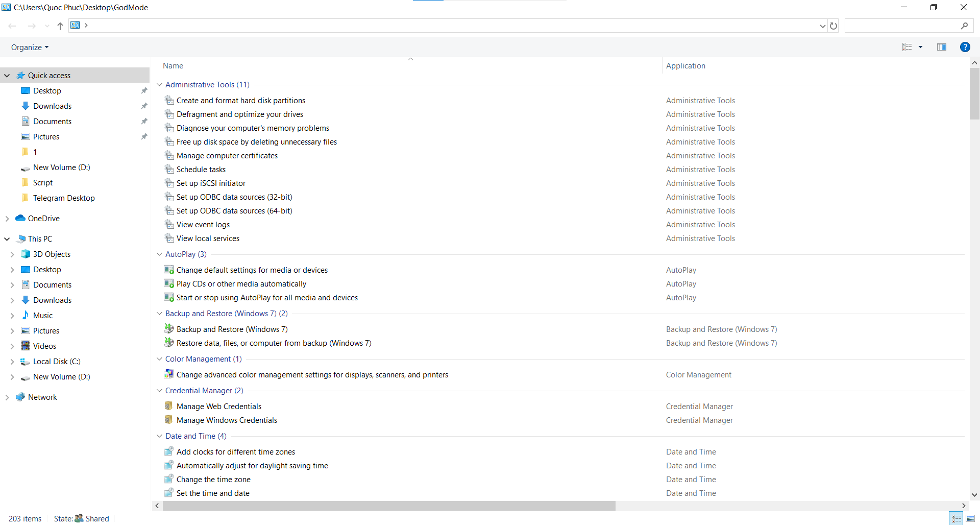Viewport: 980px width, 525px height.
Task: Collapse Backup and Restore (Windows 7) group
Action: tap(159, 313)
